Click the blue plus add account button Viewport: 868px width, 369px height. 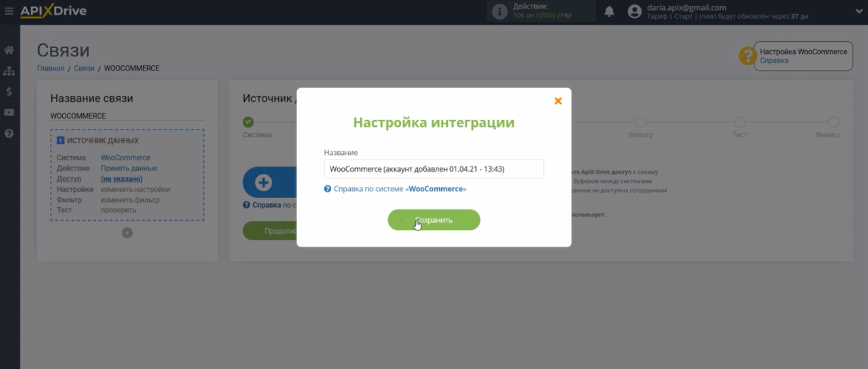pos(270,182)
